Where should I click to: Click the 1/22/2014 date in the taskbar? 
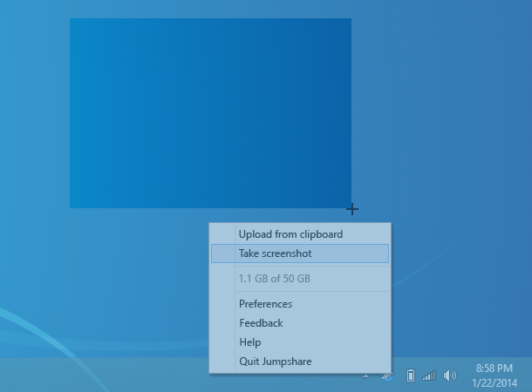pyautogui.click(x=494, y=382)
